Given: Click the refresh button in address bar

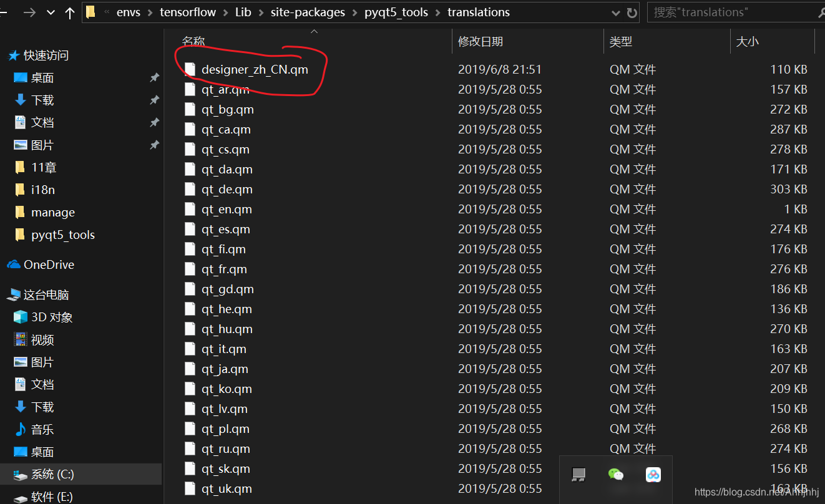Looking at the screenshot, I should 632,12.
